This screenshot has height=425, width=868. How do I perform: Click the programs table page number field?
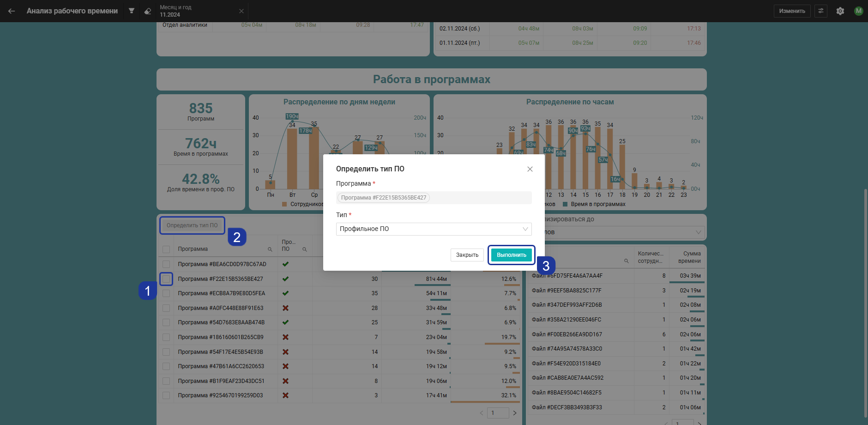498,413
